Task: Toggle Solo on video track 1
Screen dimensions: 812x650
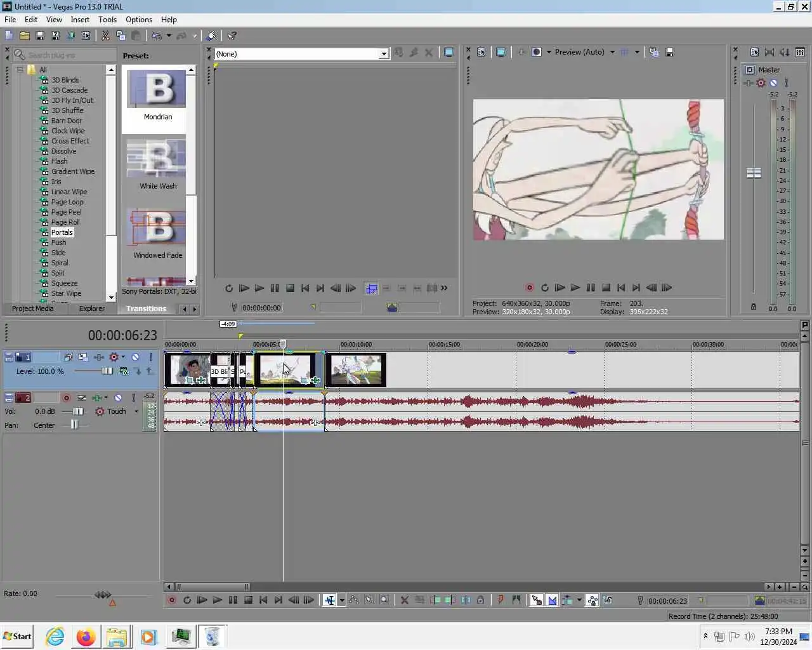Action: click(150, 357)
